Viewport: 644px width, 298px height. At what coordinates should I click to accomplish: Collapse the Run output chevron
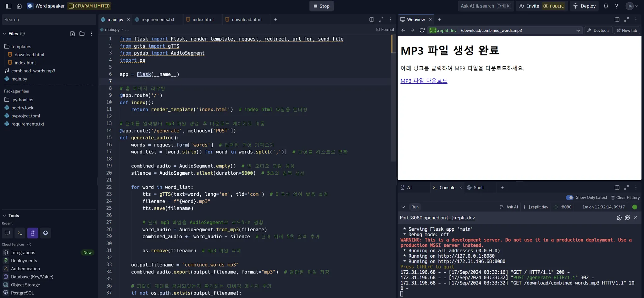click(x=403, y=207)
